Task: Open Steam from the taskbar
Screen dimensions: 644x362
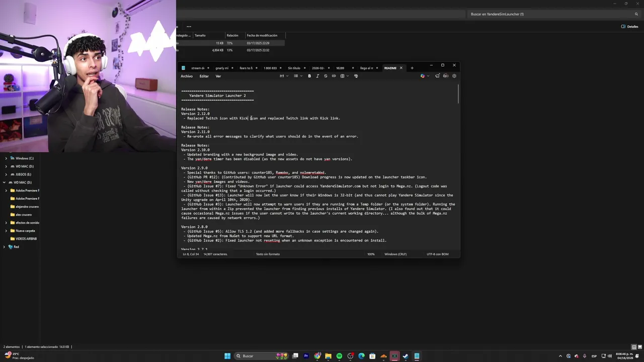Action: coord(406,356)
